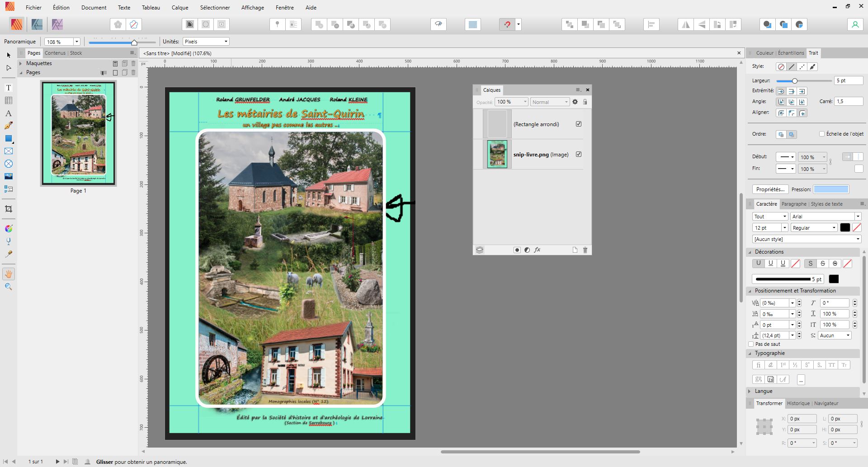The image size is (868, 467).
Task: Select the Fill gradient tool
Action: [9, 229]
